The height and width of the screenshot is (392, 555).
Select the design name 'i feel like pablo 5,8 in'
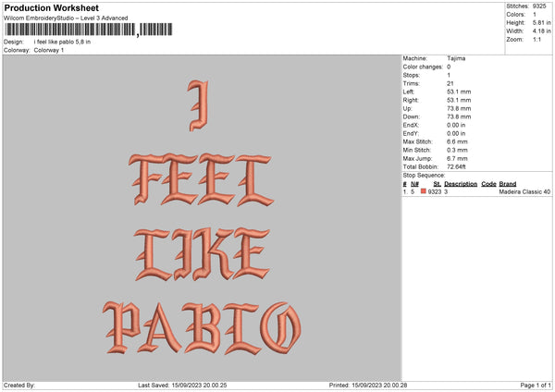click(x=62, y=42)
